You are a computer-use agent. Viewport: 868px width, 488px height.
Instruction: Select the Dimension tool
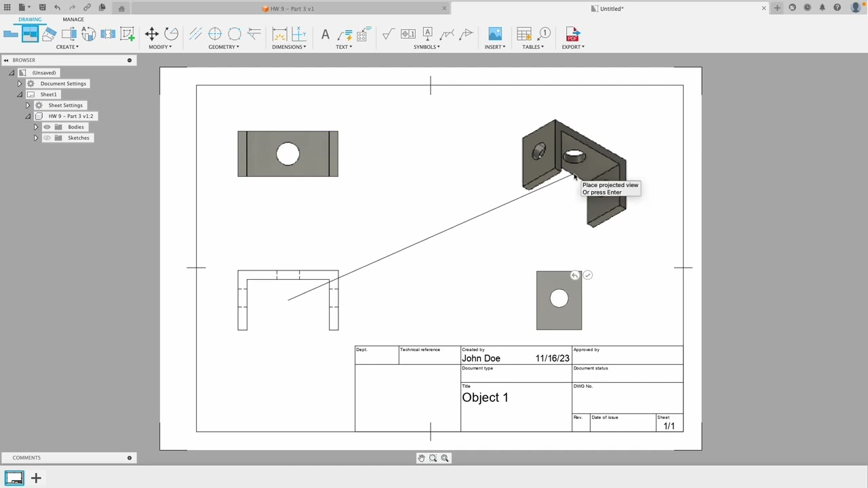(x=279, y=34)
